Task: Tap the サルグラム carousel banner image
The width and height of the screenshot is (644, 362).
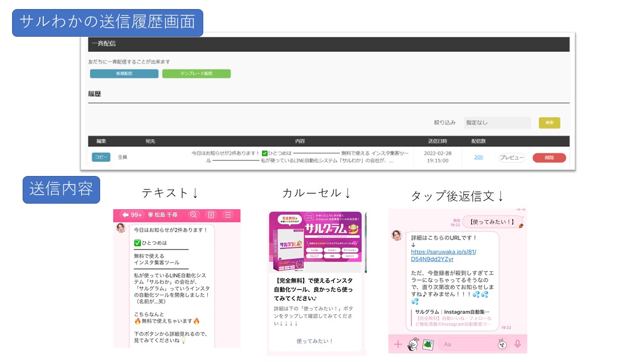Action: click(315, 242)
